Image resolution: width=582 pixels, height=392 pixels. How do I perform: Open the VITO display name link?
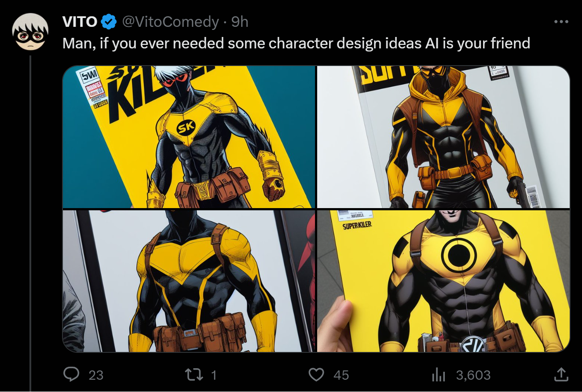(x=80, y=22)
